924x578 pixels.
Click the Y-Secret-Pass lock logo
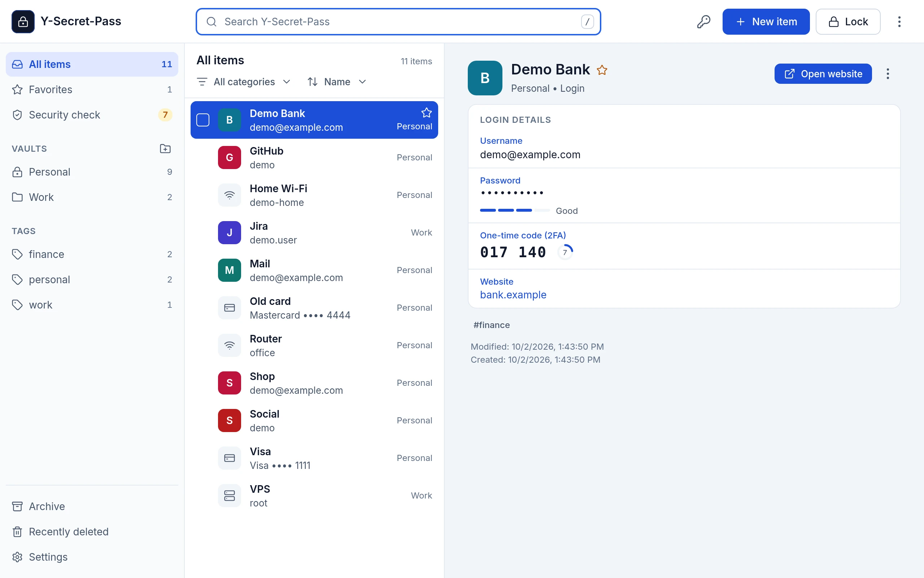[x=23, y=22]
